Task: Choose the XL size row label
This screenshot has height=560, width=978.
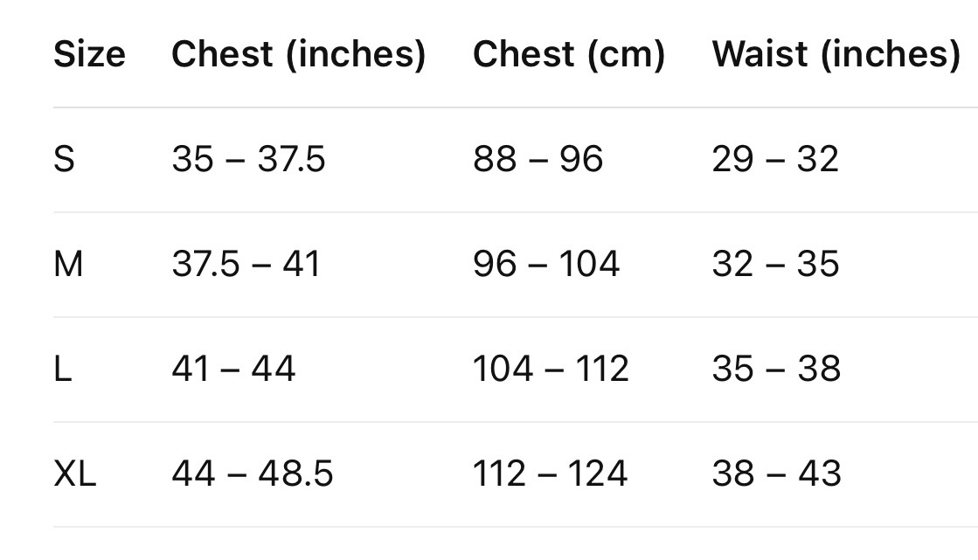Action: [x=74, y=474]
